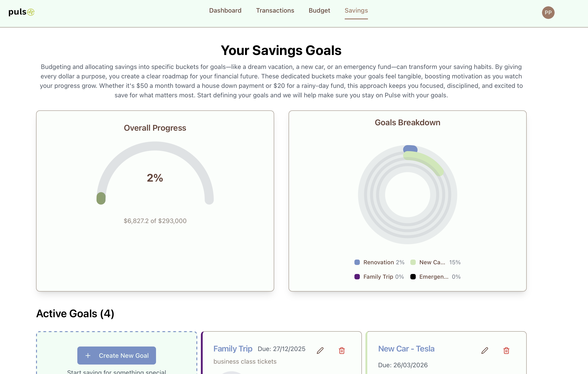The height and width of the screenshot is (374, 588).
Task: Switch to the Budget tab
Action: point(319,11)
